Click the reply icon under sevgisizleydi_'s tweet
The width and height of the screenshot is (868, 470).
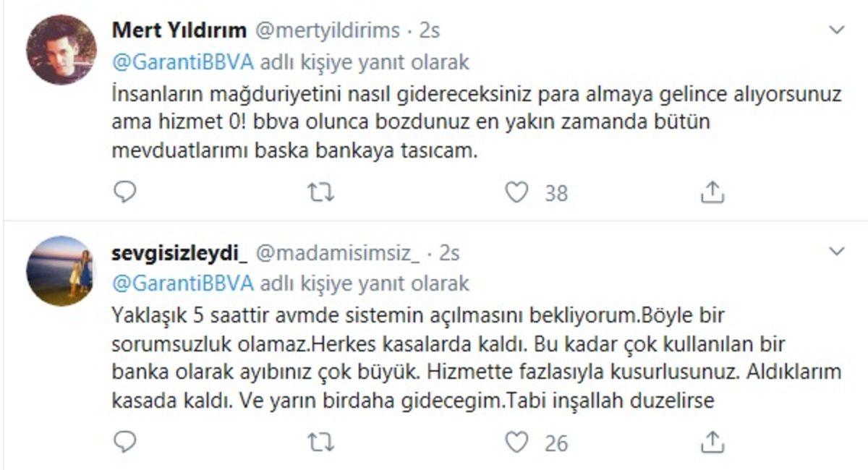(127, 438)
